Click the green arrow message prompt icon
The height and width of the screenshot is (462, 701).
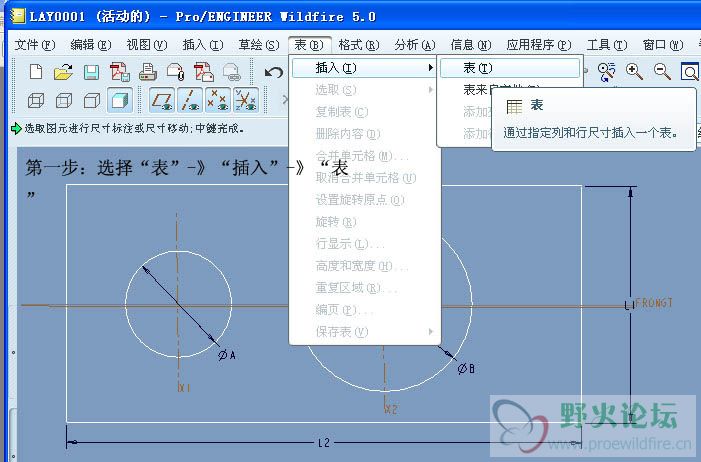(x=16, y=129)
